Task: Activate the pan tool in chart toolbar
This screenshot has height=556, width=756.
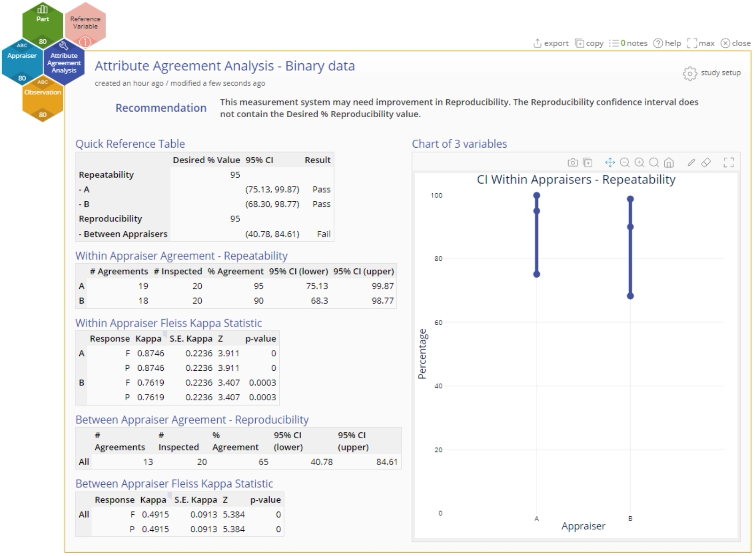Action: click(x=610, y=162)
